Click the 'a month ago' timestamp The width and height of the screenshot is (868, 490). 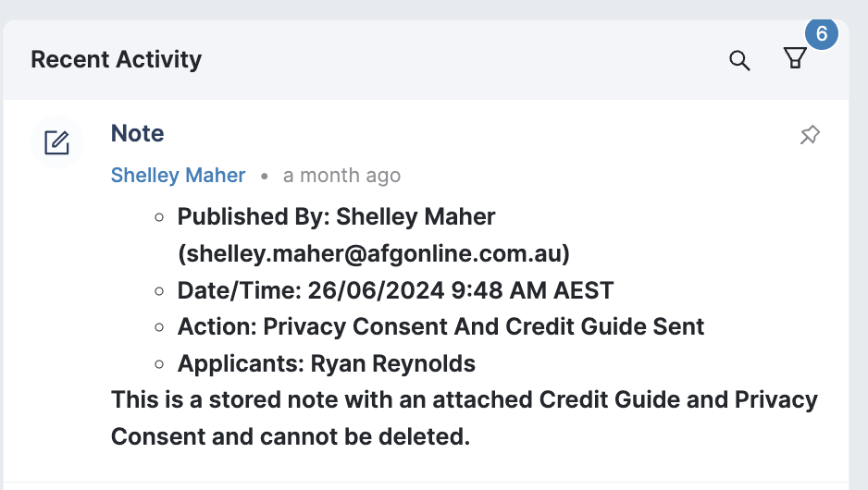341,175
